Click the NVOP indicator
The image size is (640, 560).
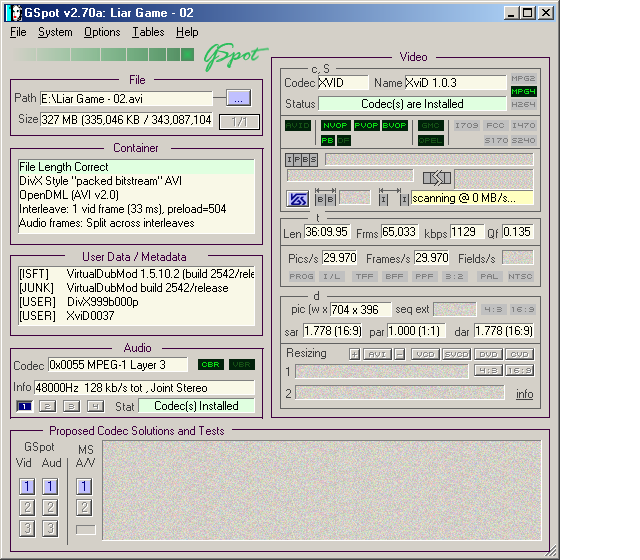[x=335, y=126]
